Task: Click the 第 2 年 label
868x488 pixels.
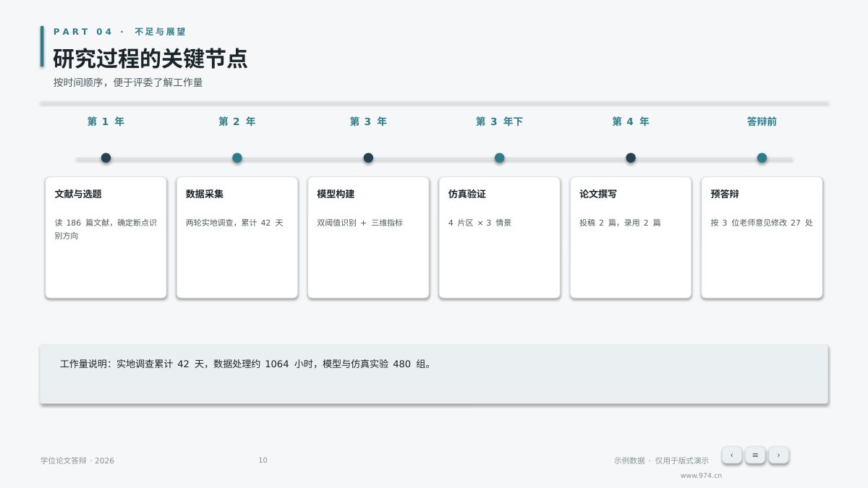Action: pyautogui.click(x=237, y=121)
